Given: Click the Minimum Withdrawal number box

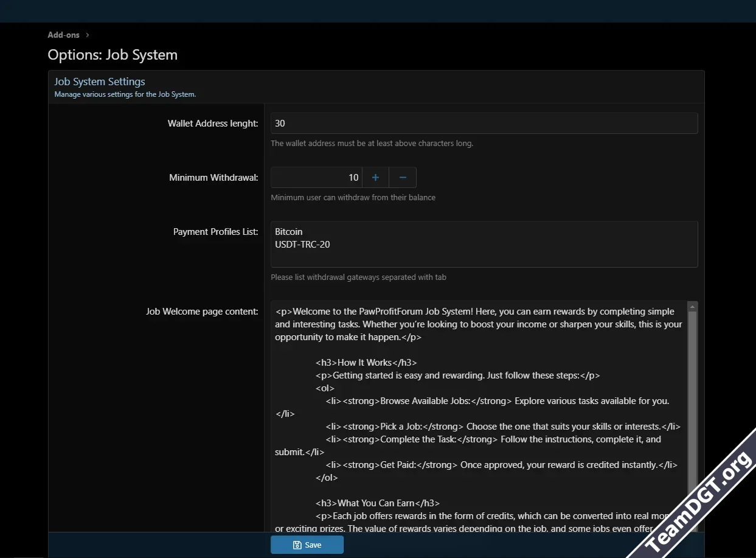Looking at the screenshot, I should pos(316,178).
